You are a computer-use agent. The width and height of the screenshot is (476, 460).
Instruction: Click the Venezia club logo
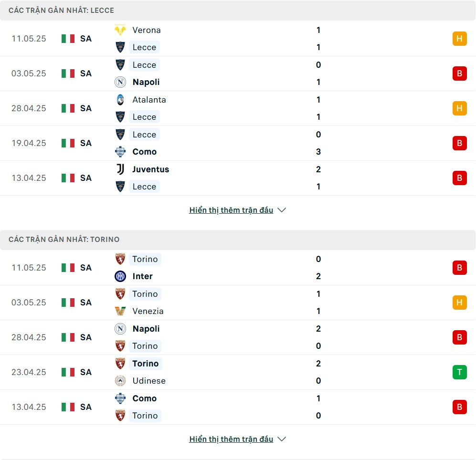tap(120, 311)
